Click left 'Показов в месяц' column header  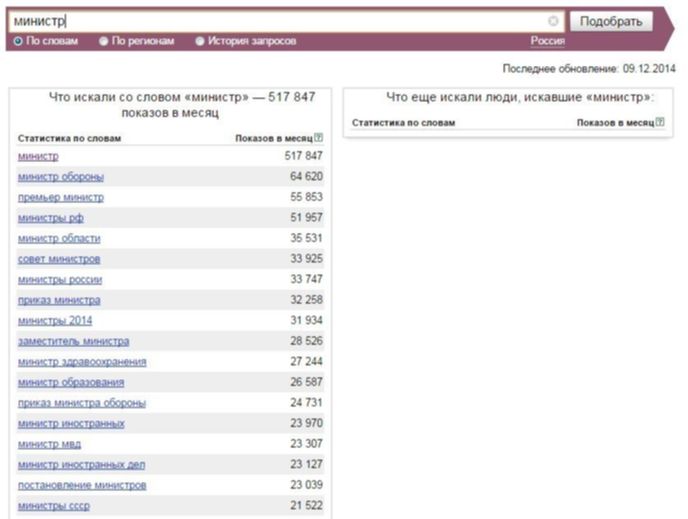click(x=274, y=139)
